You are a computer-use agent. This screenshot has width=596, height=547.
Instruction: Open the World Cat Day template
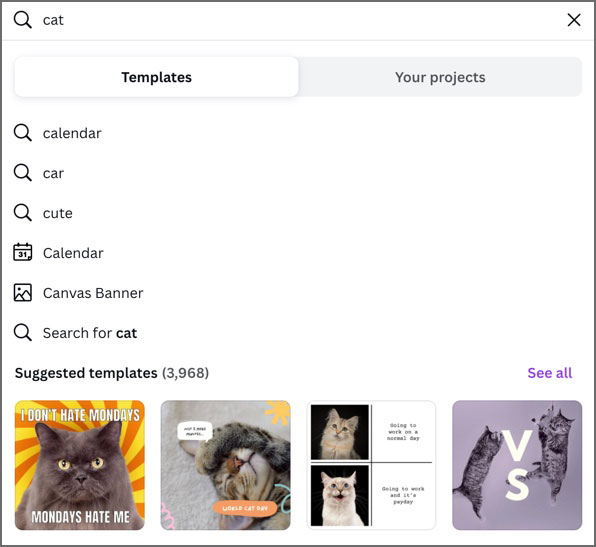(226, 465)
